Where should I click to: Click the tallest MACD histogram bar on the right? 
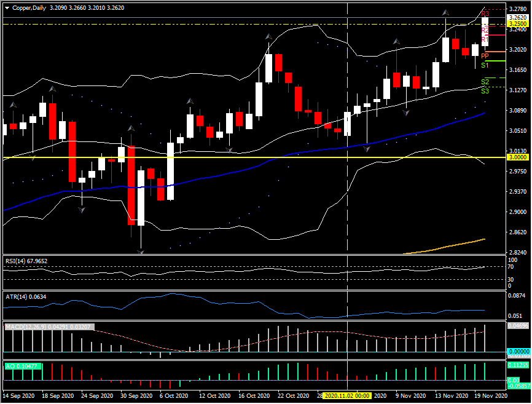485,335
